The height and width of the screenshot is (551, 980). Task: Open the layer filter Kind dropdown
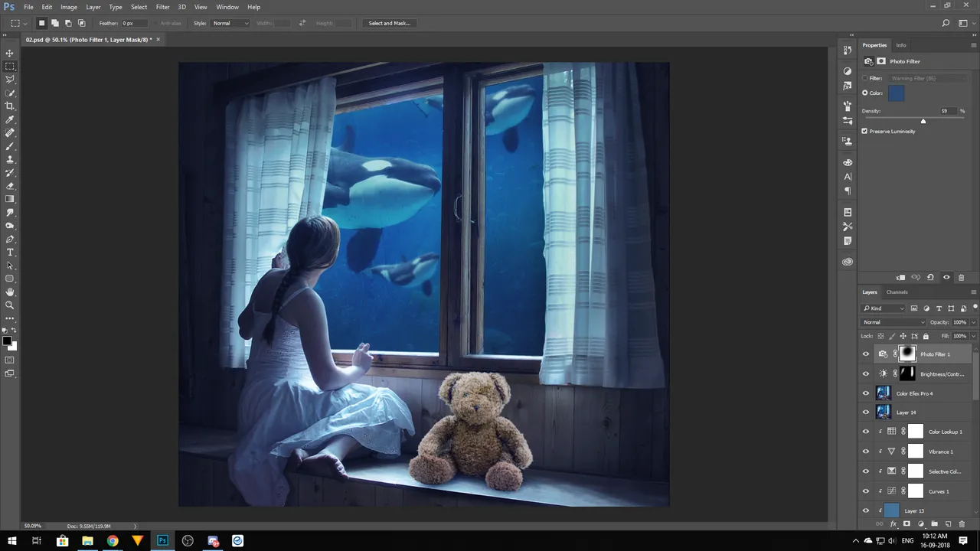884,308
